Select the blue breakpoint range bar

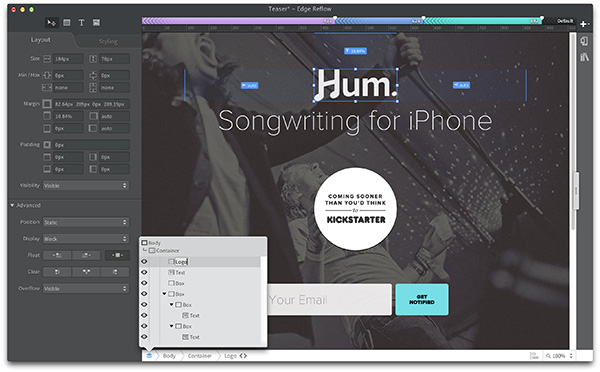[x=379, y=21]
